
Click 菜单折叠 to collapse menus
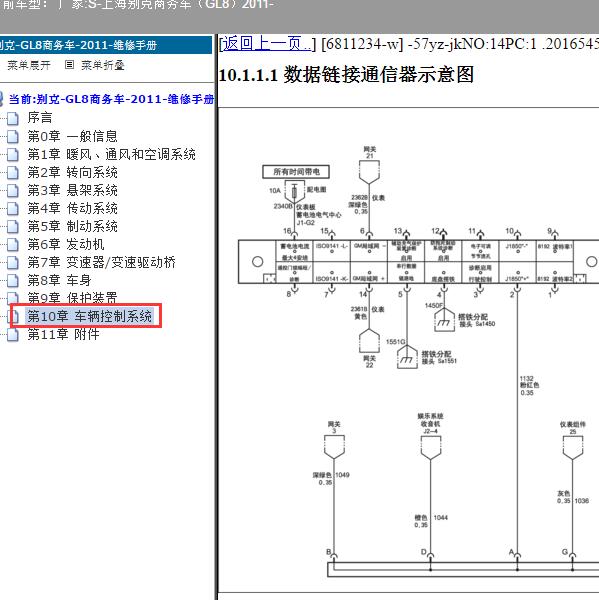click(x=103, y=65)
